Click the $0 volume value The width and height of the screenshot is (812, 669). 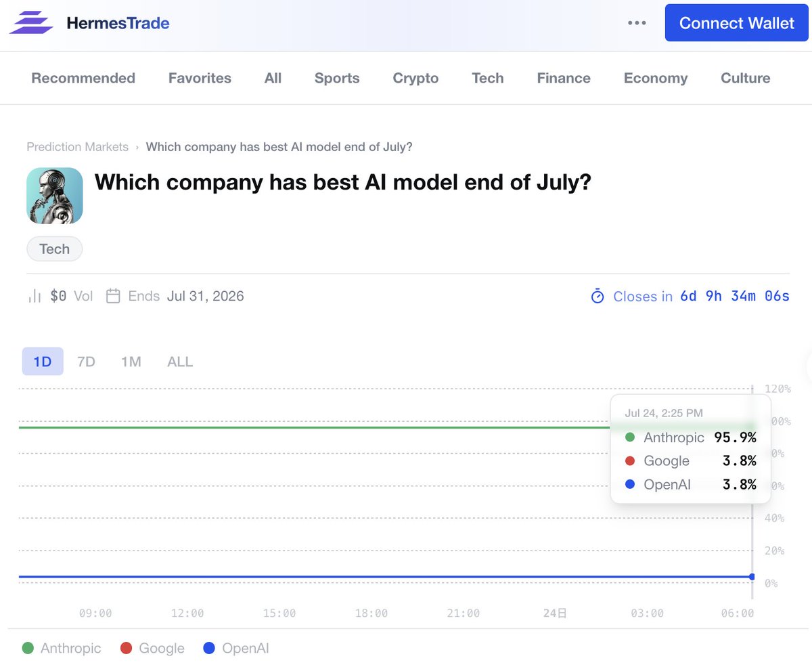pyautogui.click(x=58, y=296)
